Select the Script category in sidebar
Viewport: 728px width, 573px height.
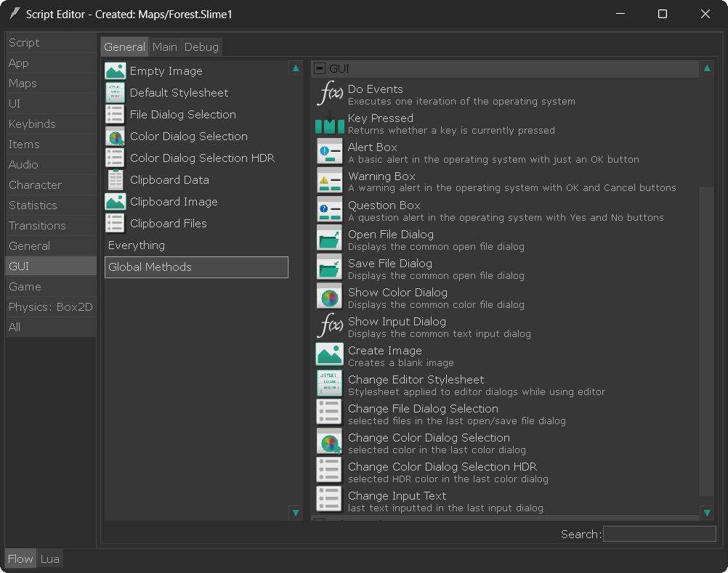click(51, 43)
